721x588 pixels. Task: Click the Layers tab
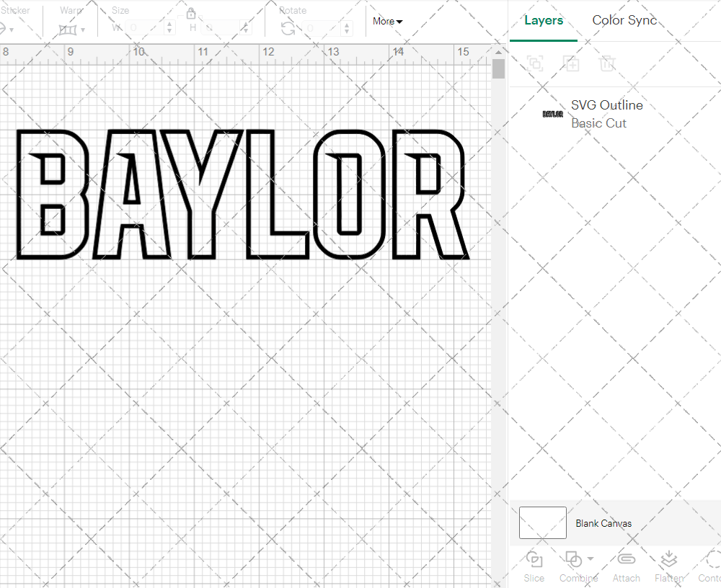[x=544, y=20]
